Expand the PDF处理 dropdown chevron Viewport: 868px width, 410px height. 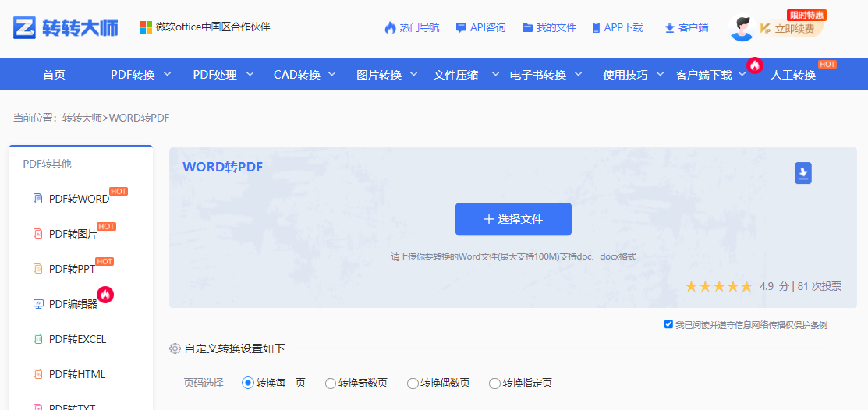pyautogui.click(x=250, y=73)
